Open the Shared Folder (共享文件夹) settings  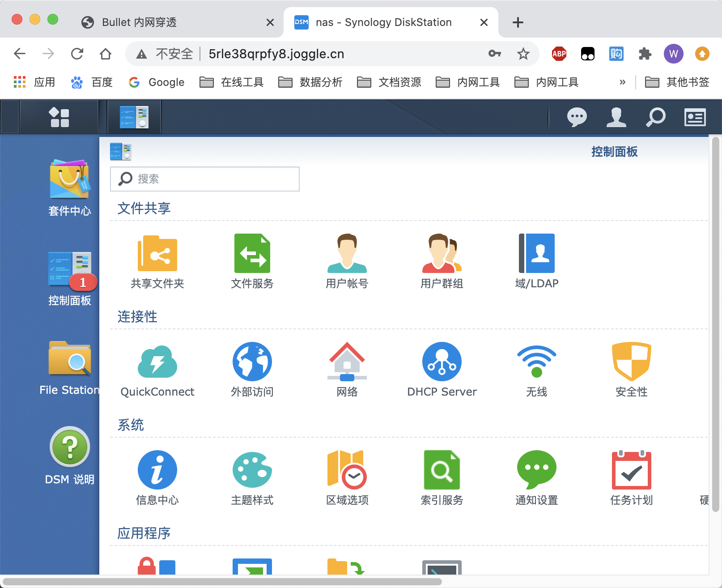point(157,261)
